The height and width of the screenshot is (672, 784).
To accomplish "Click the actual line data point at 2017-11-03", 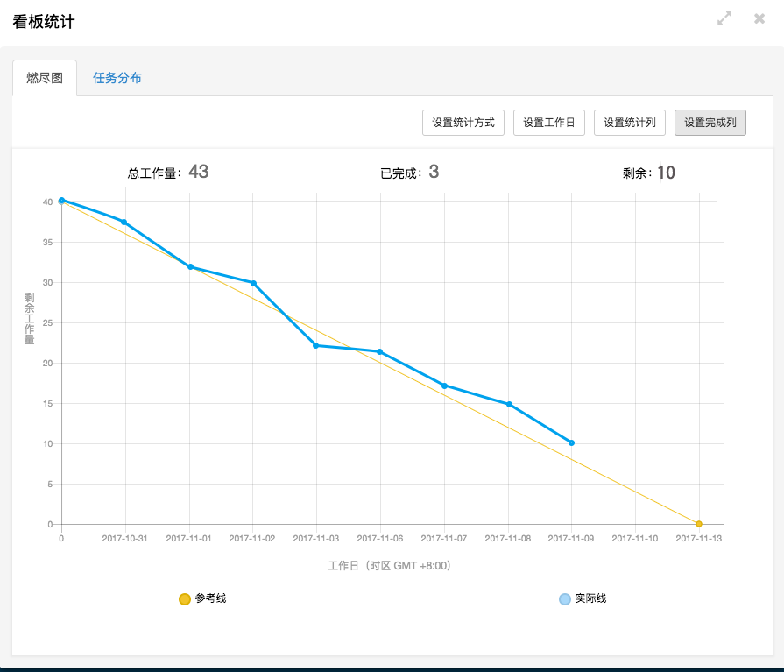I will 316,345.
